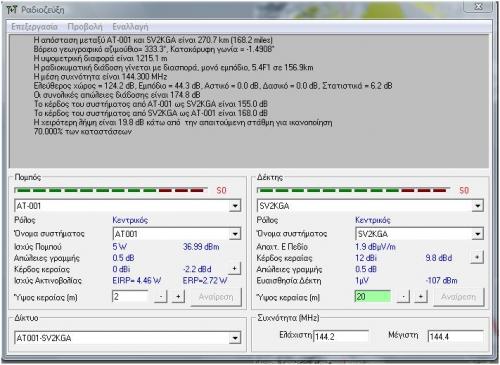Click the receiver Αναίρεση button

pos(459,297)
